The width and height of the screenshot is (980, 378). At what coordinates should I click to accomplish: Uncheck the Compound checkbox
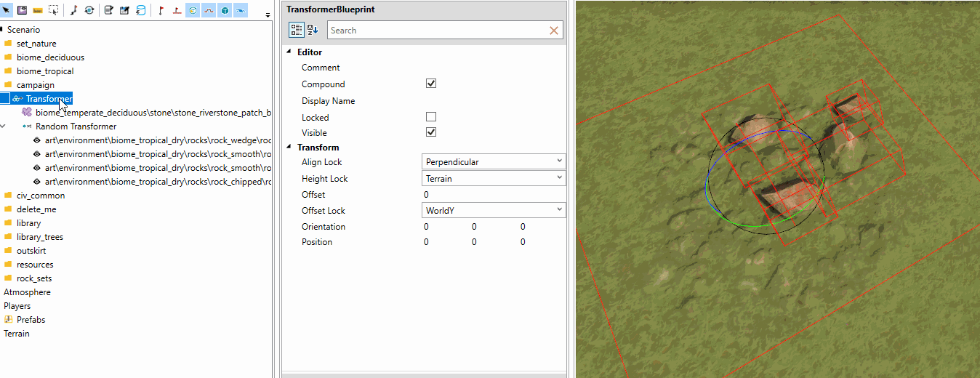(x=431, y=84)
